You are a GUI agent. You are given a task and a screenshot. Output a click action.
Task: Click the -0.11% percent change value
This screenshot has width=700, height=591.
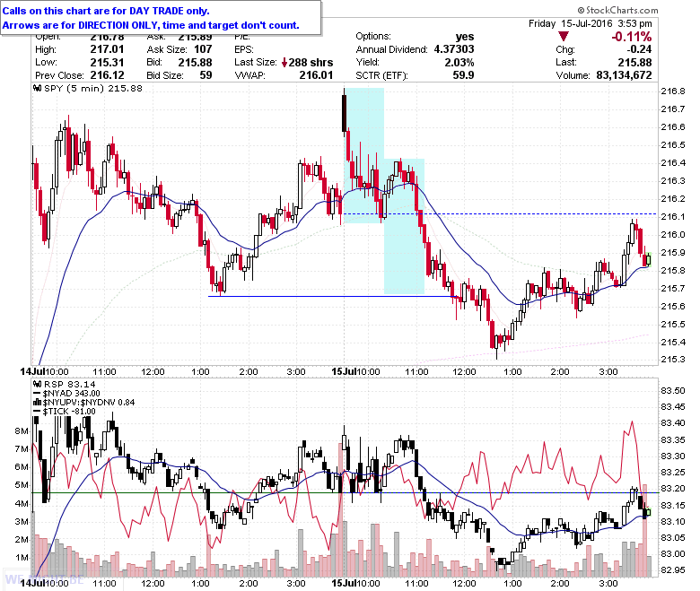tap(631, 37)
